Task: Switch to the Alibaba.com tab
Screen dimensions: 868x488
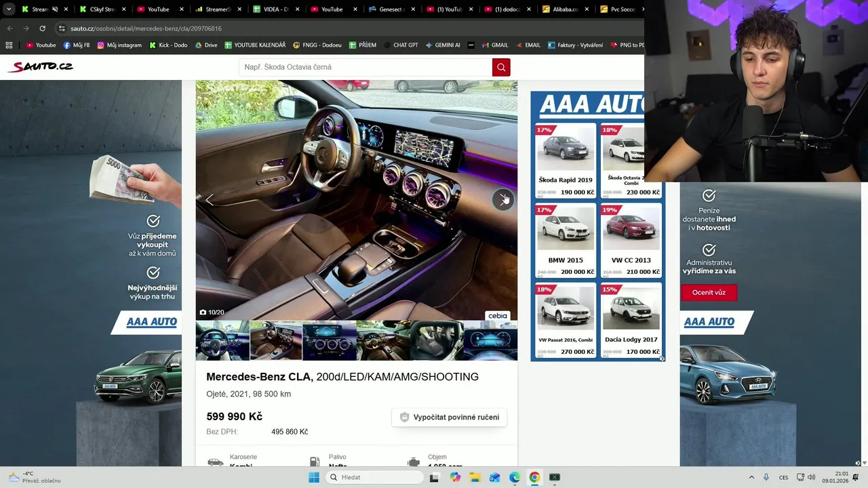Action: pos(564,9)
